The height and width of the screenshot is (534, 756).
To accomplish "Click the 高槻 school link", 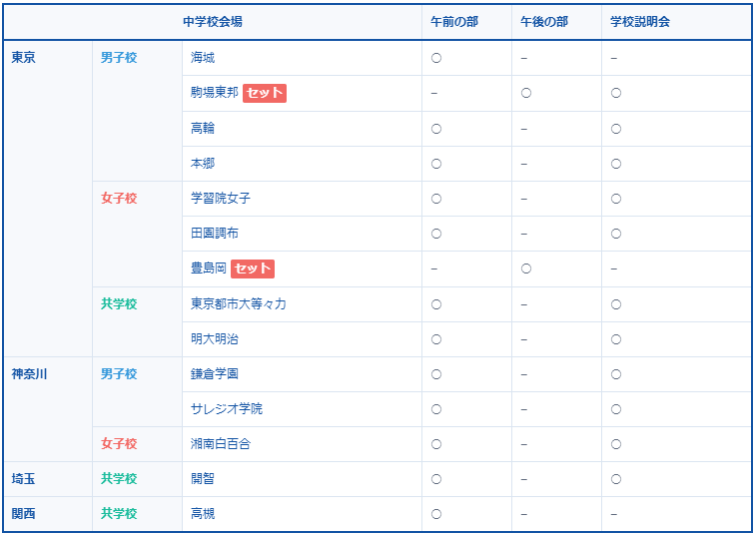I will tap(203, 513).
